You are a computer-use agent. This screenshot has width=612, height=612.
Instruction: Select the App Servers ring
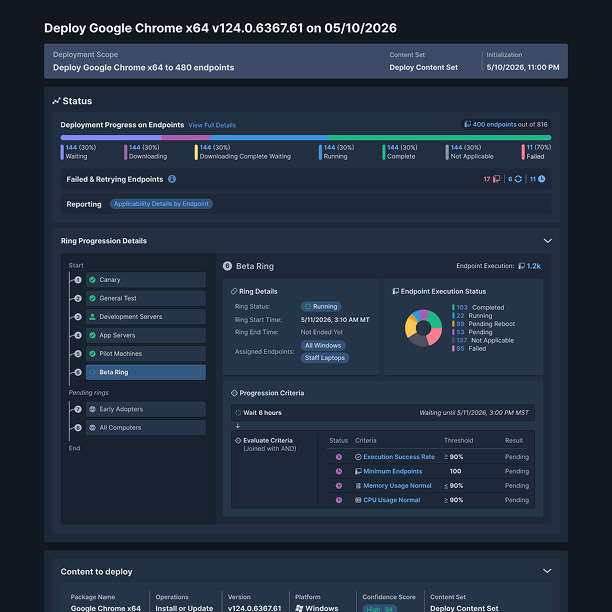[146, 335]
